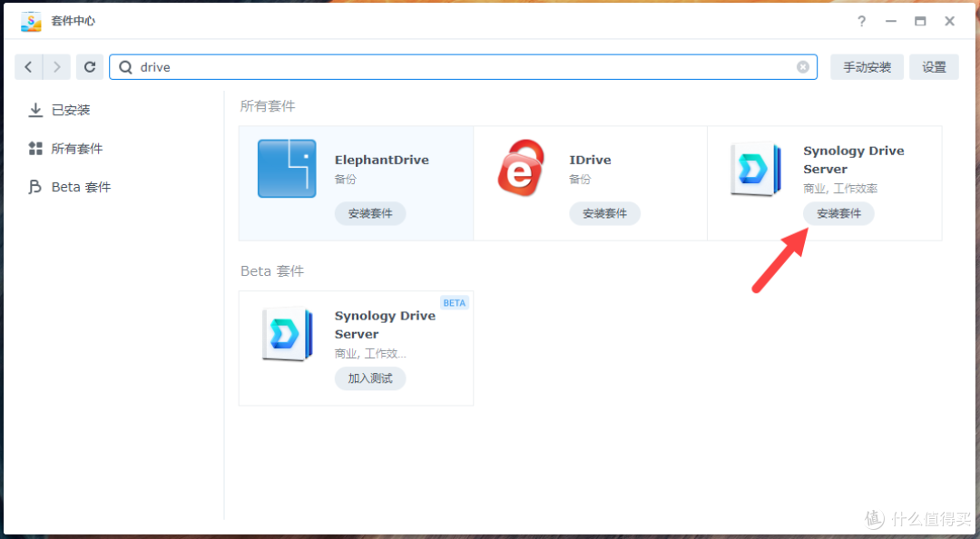The height and width of the screenshot is (539, 980).
Task: Click the Installed download icon in sidebar
Action: 35,110
